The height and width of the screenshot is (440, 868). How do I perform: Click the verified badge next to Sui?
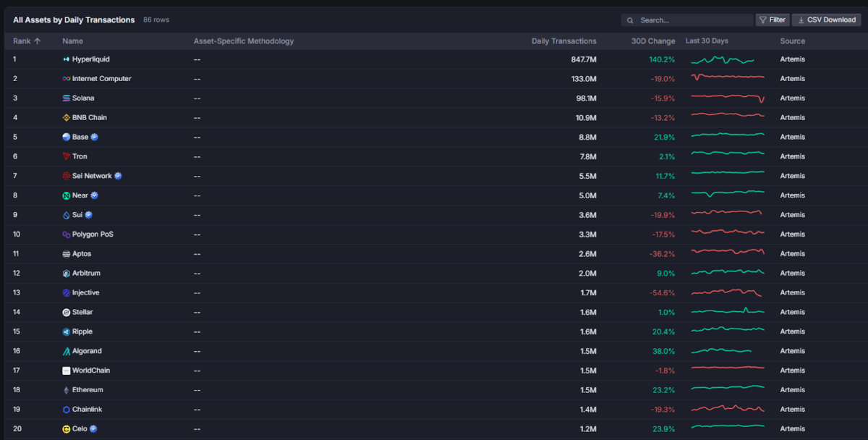coord(89,215)
